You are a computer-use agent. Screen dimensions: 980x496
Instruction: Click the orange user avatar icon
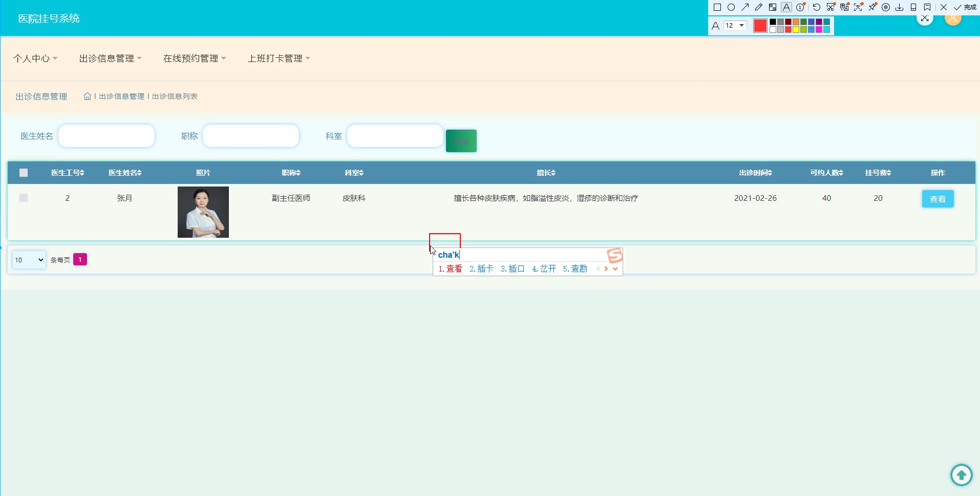tap(953, 19)
